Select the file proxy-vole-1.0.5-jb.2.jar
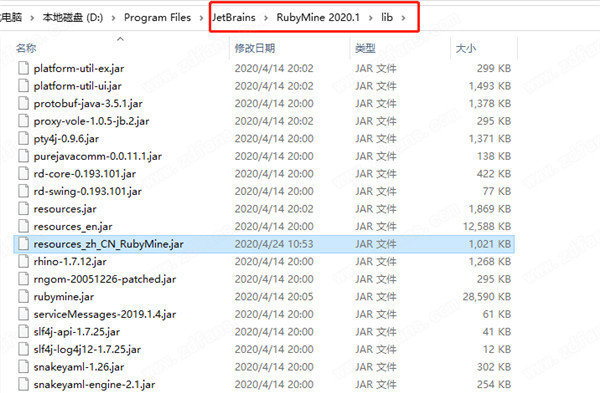 pyautogui.click(x=91, y=121)
